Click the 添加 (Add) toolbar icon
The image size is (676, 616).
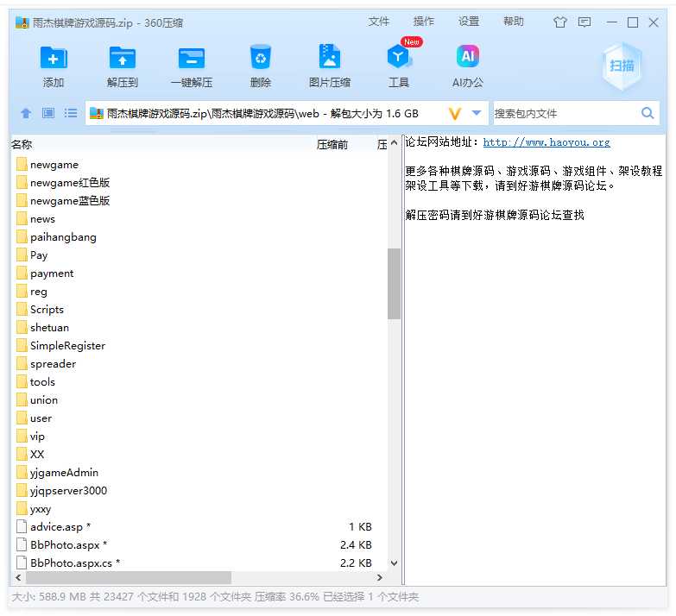click(54, 58)
